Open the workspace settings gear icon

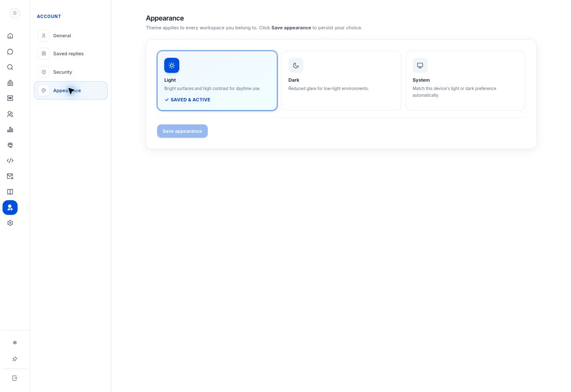click(10, 223)
